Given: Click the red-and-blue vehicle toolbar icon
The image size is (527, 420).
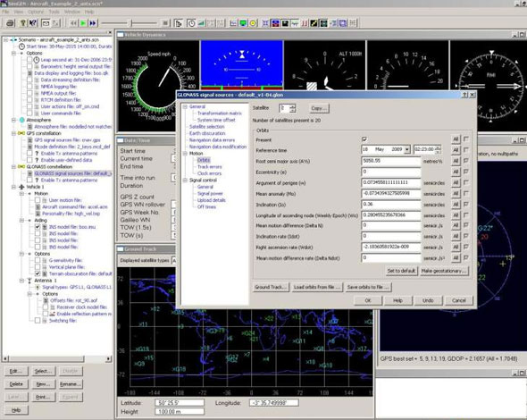Looking at the screenshot, I should tap(275, 23).
